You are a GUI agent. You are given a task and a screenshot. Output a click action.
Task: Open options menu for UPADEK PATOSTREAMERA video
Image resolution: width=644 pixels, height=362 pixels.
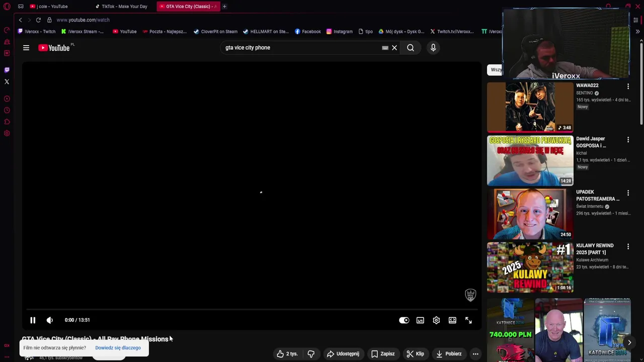(628, 193)
